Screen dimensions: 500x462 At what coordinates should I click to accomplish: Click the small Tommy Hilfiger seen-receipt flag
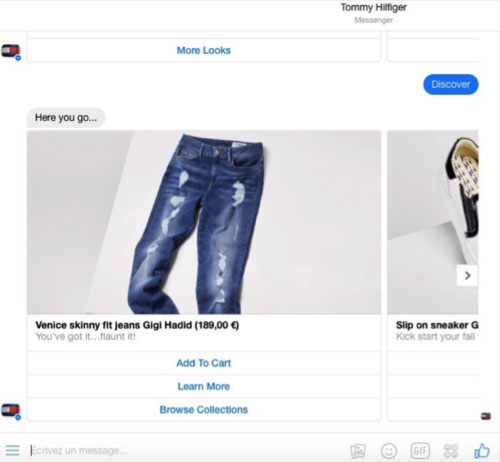pyautogui.click(x=486, y=416)
